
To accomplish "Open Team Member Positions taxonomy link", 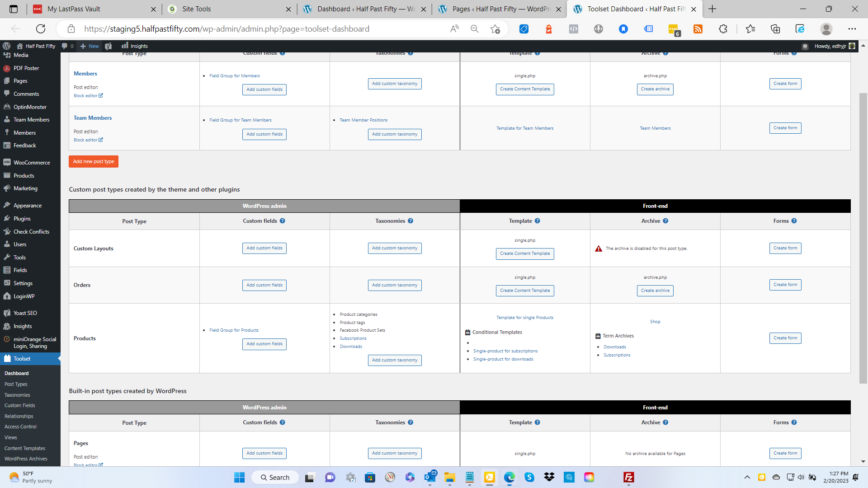I will coord(363,120).
